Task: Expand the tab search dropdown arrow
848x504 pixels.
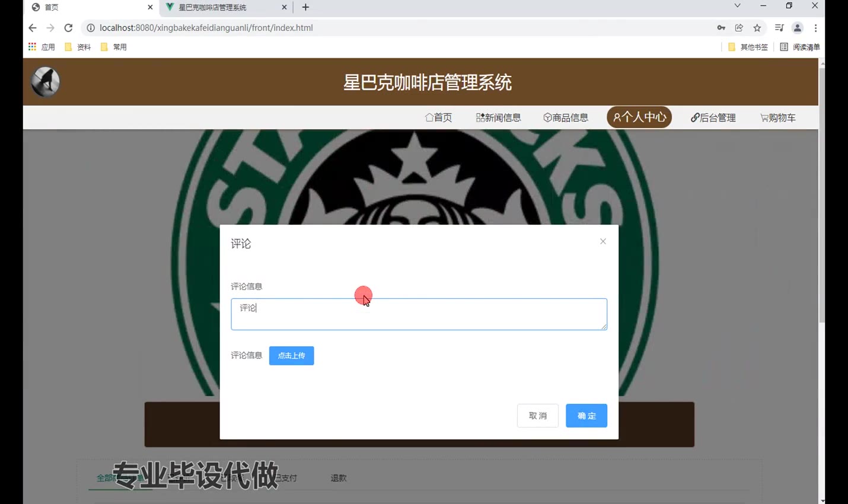Action: click(x=737, y=6)
